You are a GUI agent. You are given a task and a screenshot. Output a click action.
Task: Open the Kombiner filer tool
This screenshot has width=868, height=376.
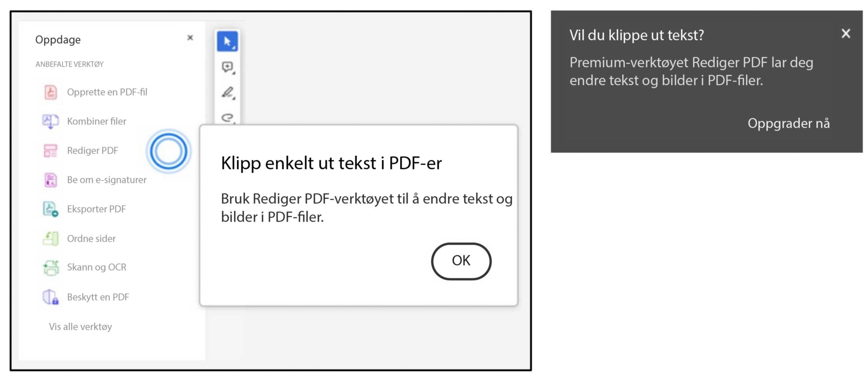click(96, 121)
